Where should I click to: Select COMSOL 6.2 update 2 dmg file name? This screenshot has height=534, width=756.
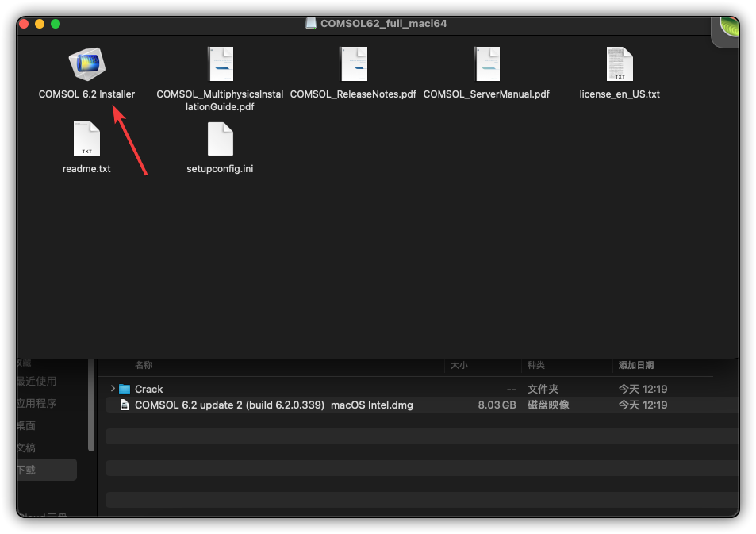(274, 405)
